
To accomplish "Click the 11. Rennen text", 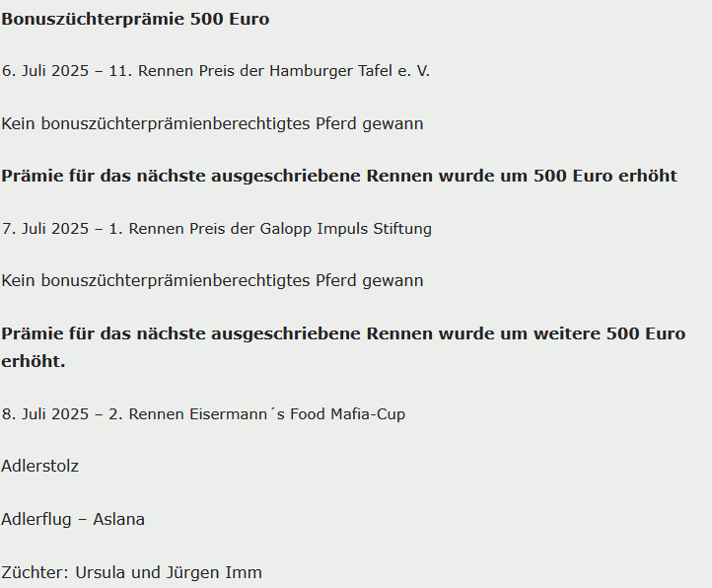I will pos(151,71).
